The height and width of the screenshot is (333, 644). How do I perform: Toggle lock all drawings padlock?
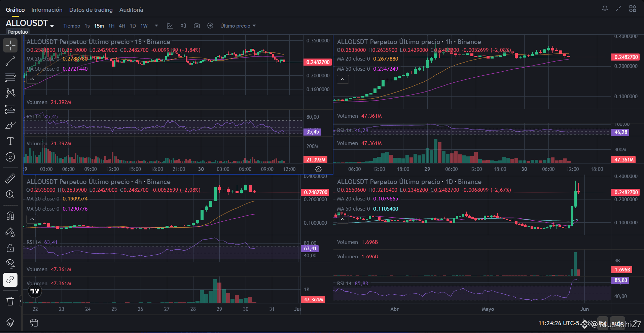tap(10, 248)
